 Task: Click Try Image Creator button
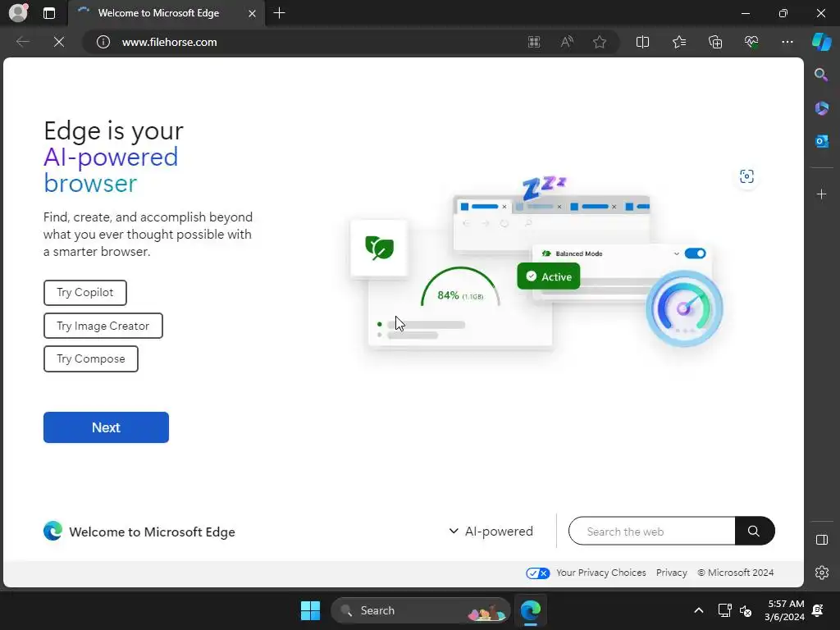click(x=103, y=326)
